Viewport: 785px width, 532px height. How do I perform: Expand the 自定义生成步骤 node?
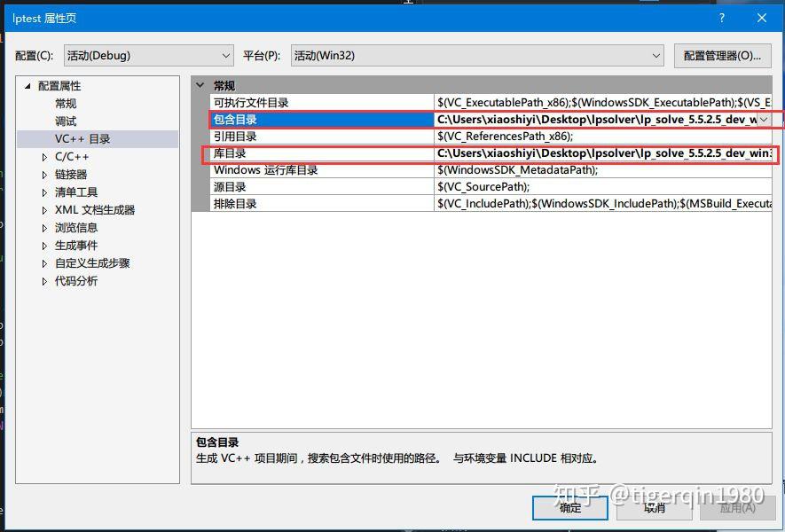click(44, 263)
